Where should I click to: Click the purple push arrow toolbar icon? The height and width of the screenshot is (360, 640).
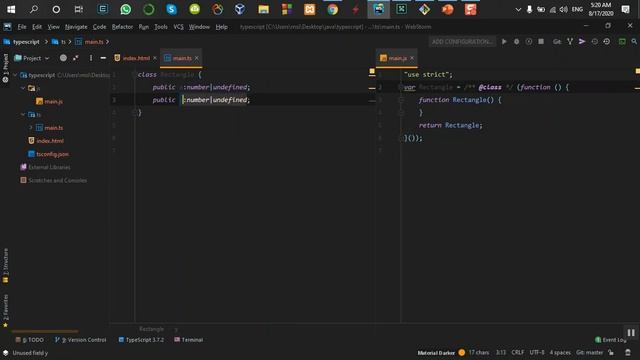click(x=582, y=42)
